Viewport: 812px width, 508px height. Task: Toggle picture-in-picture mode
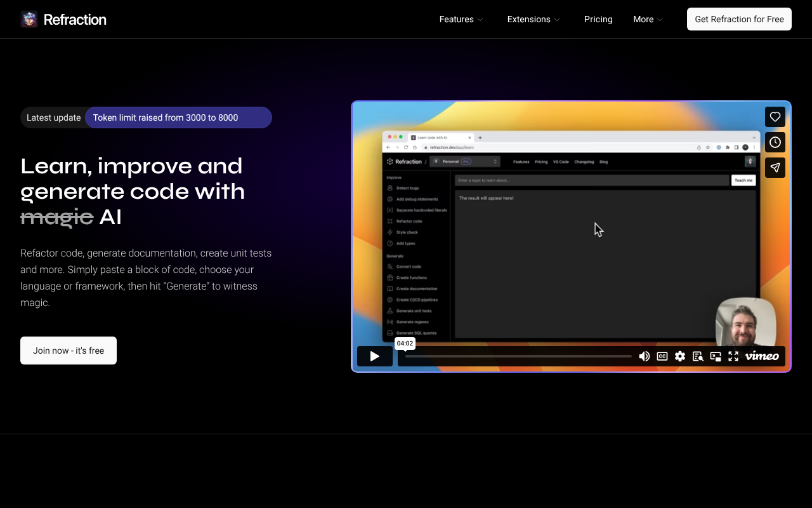[716, 356]
